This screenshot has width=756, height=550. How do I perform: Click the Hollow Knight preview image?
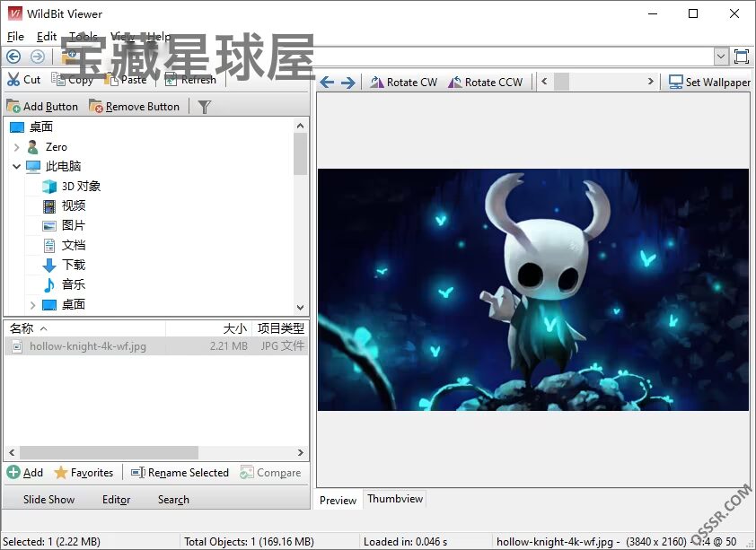pyautogui.click(x=533, y=290)
